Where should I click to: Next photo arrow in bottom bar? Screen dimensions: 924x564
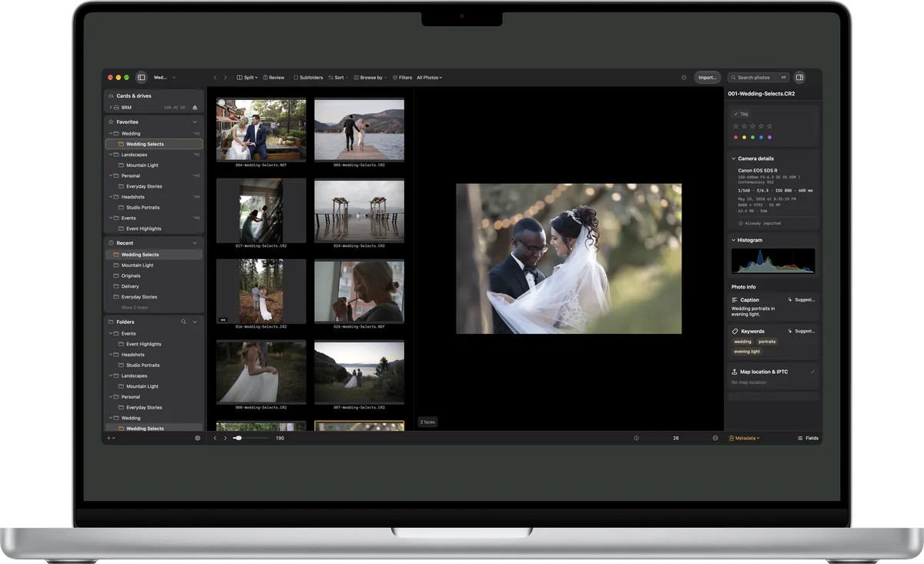click(x=225, y=438)
